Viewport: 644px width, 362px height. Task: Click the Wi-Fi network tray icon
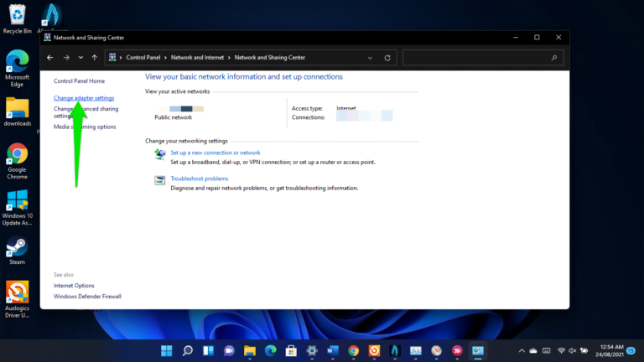(x=561, y=351)
